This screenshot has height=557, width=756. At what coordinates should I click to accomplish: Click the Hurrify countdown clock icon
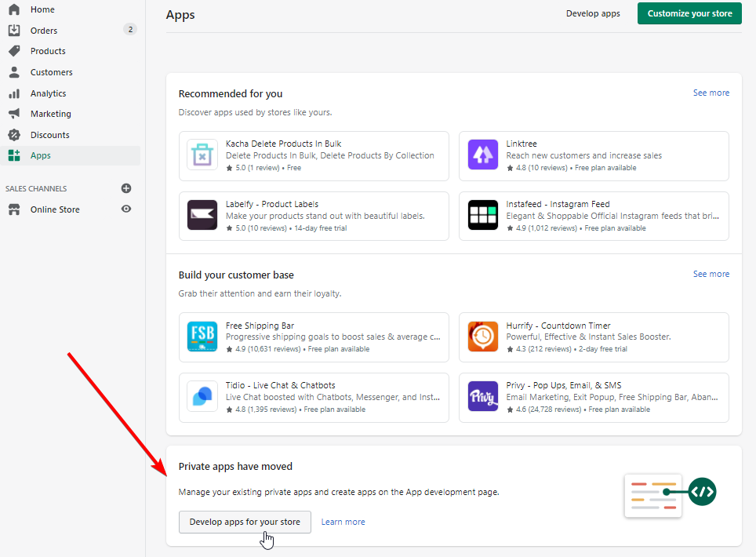482,337
